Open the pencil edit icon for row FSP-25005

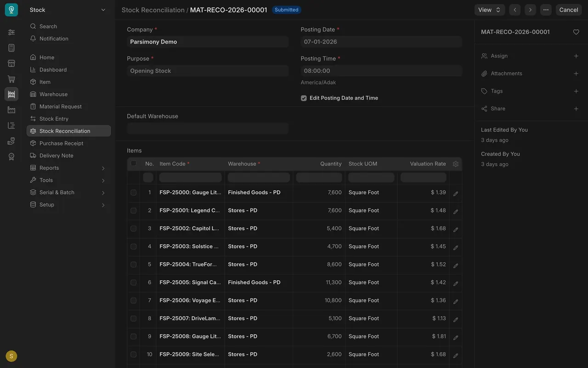point(456,284)
